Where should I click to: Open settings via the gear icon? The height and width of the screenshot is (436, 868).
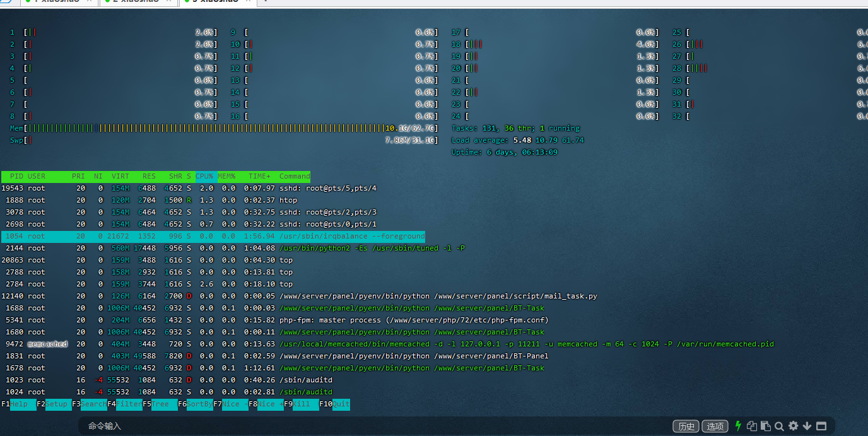point(794,426)
